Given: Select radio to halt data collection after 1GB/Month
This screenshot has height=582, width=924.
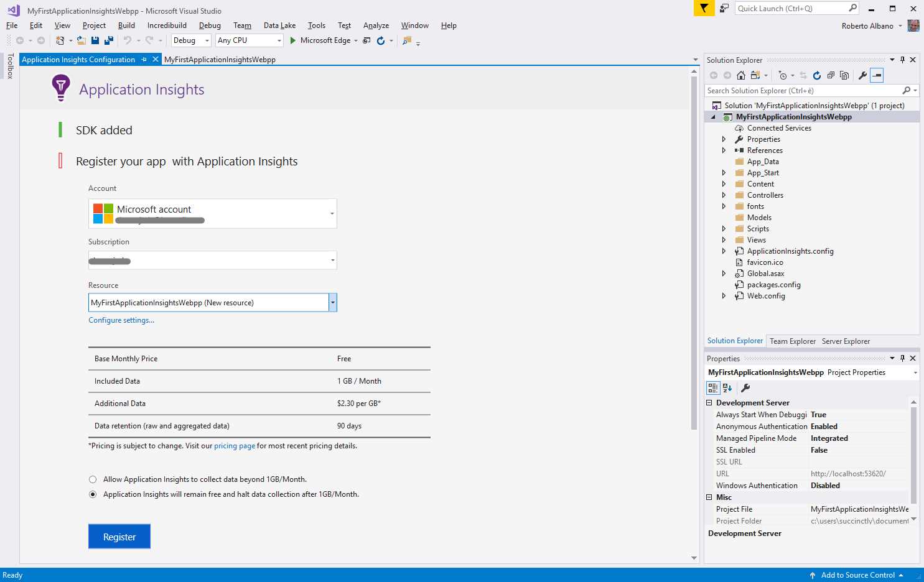Looking at the screenshot, I should [x=93, y=494].
